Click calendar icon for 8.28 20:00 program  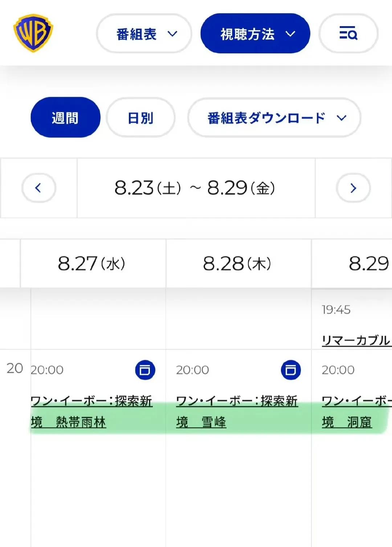(x=291, y=370)
